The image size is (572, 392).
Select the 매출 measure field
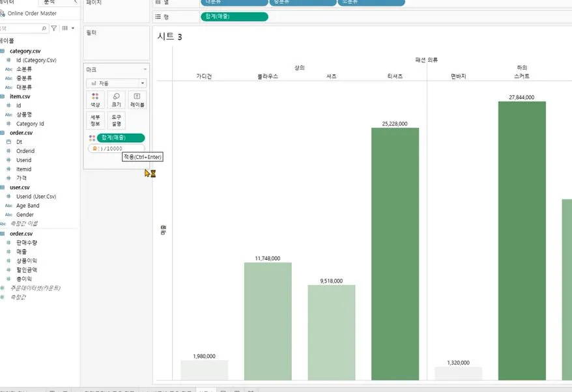click(x=21, y=251)
